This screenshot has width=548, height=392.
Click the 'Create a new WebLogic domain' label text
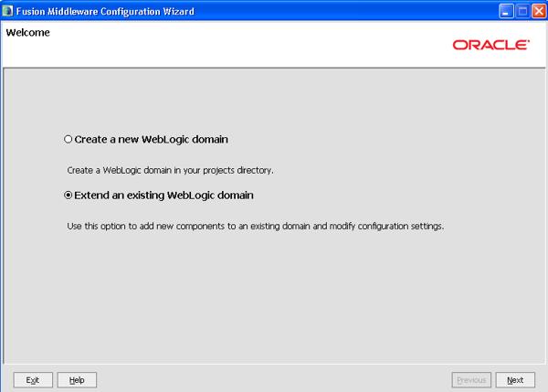[151, 140]
